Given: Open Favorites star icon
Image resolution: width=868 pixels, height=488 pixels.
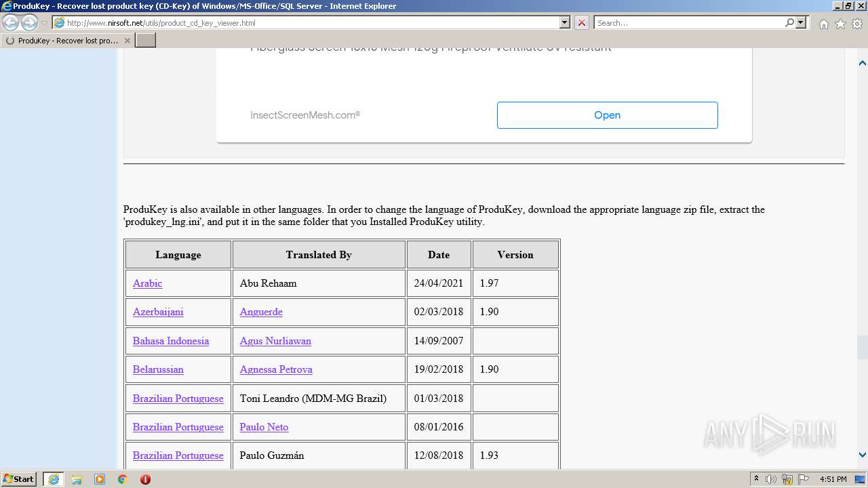Looking at the screenshot, I should point(840,24).
